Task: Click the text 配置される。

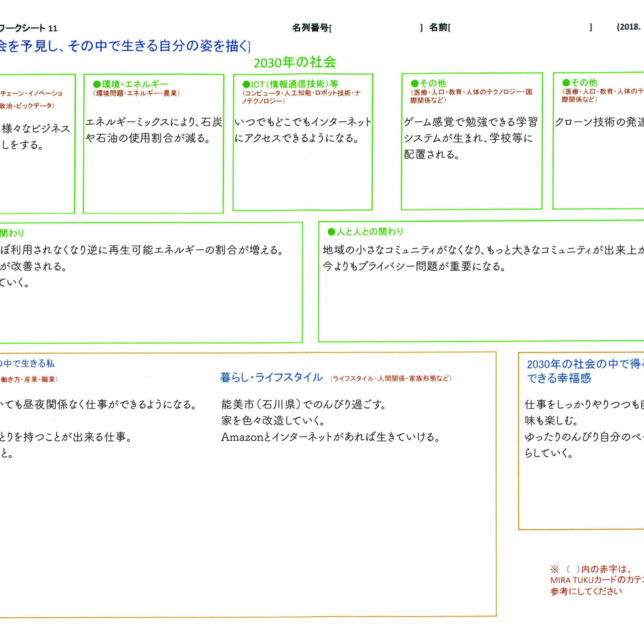Action: tap(432, 154)
